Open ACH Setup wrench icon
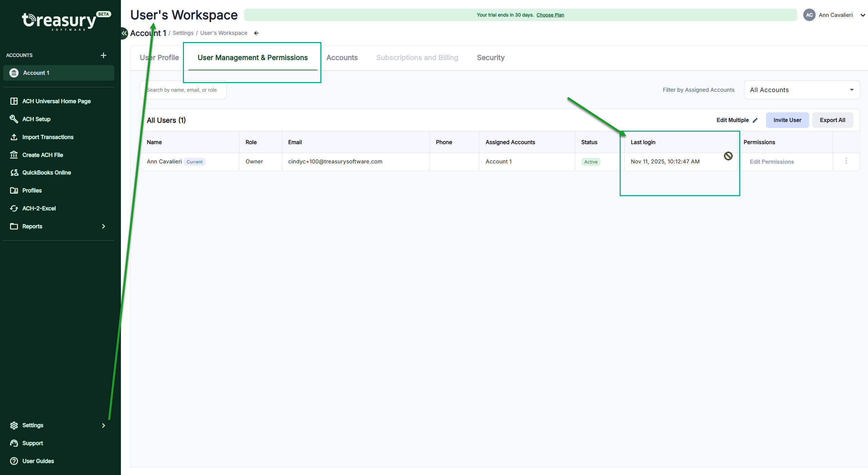Screen dimensions: 868x475 [x=14, y=119]
